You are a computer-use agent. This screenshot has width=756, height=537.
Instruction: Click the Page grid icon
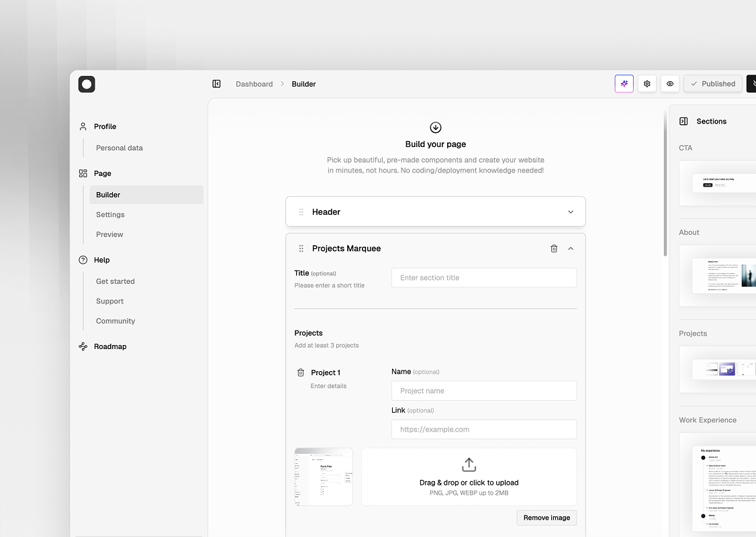tap(83, 174)
